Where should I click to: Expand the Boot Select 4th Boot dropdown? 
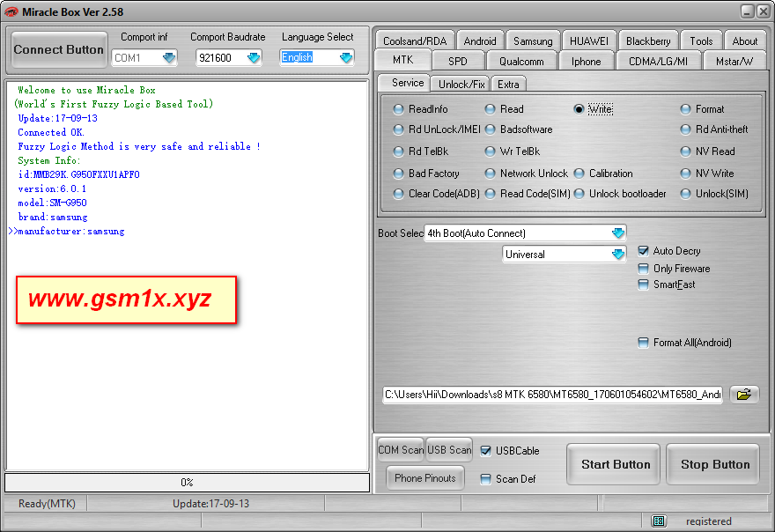pos(618,233)
